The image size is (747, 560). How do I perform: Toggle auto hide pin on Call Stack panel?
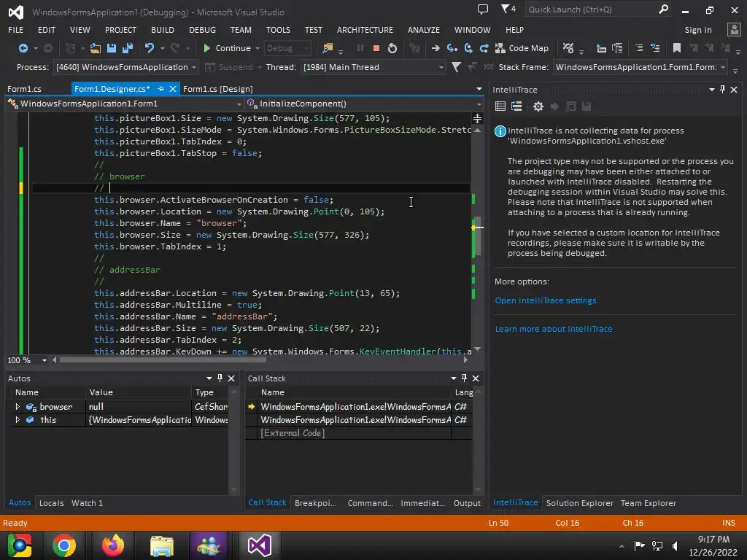click(464, 378)
